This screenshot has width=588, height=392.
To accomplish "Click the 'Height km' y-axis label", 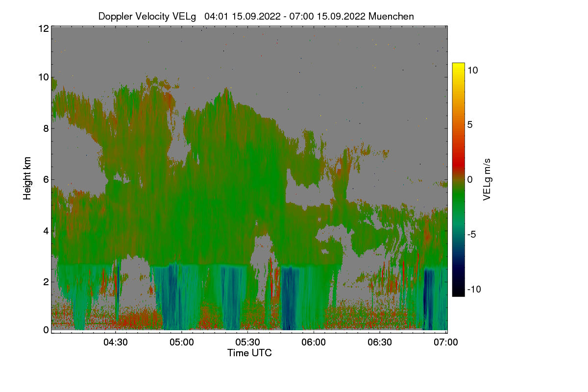I will (27, 178).
